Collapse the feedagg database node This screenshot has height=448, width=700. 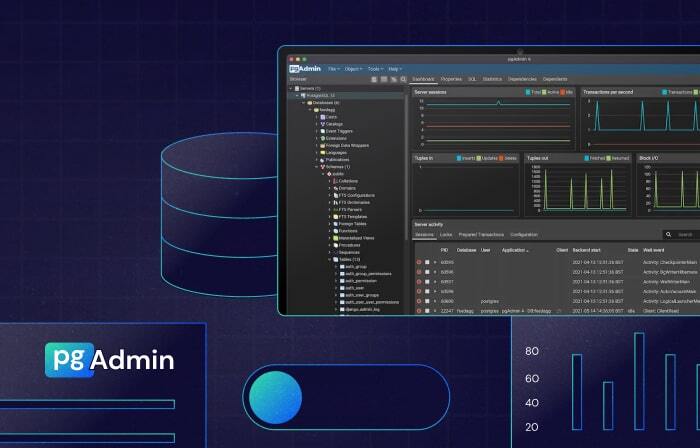coord(310,110)
